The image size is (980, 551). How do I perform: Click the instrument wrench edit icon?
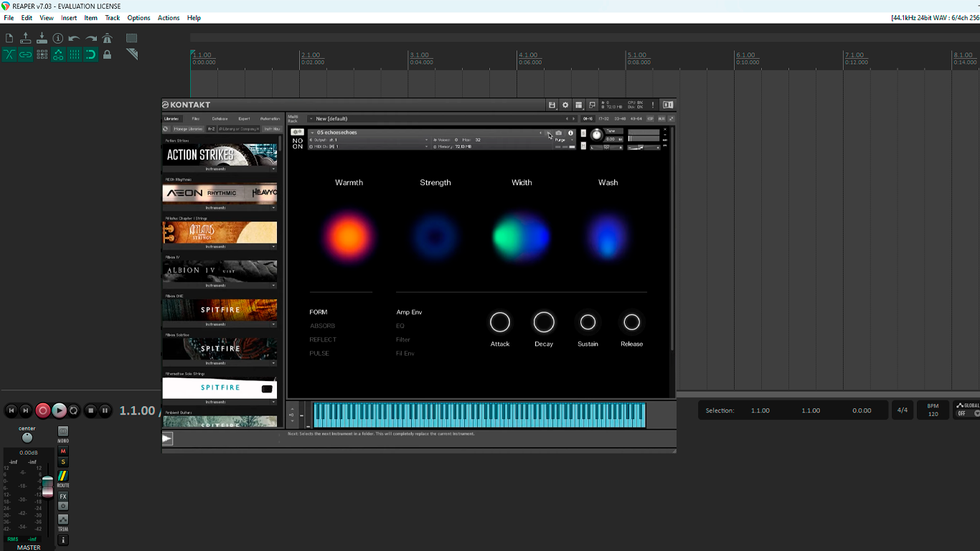coord(297,132)
